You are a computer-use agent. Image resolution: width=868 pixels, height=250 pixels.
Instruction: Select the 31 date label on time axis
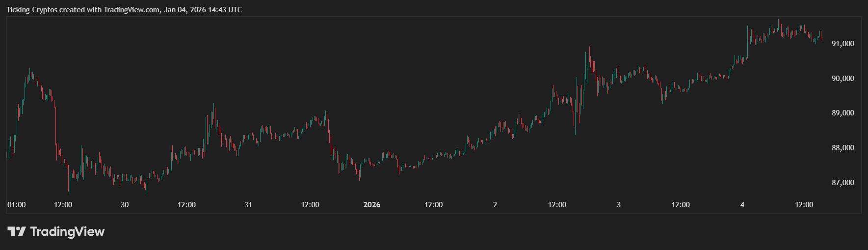(248, 205)
